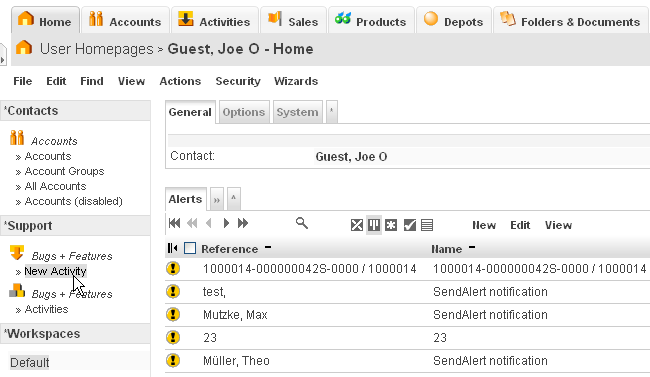650x377 pixels.
Task: Expand side panel arrow at left edge
Action: click(x=3, y=60)
